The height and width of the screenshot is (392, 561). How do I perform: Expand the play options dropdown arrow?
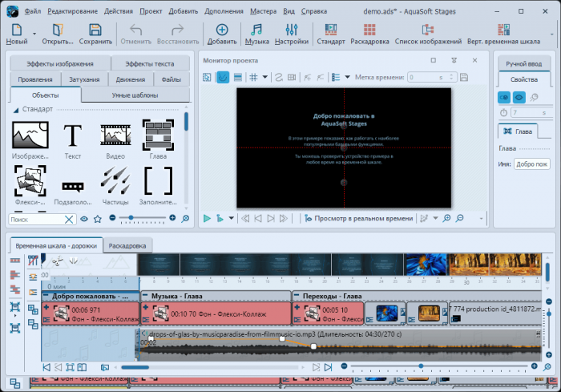pyautogui.click(x=232, y=218)
